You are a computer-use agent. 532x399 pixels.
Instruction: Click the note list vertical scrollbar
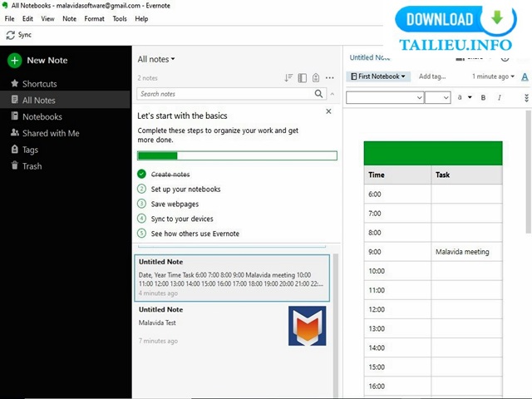coord(336,325)
